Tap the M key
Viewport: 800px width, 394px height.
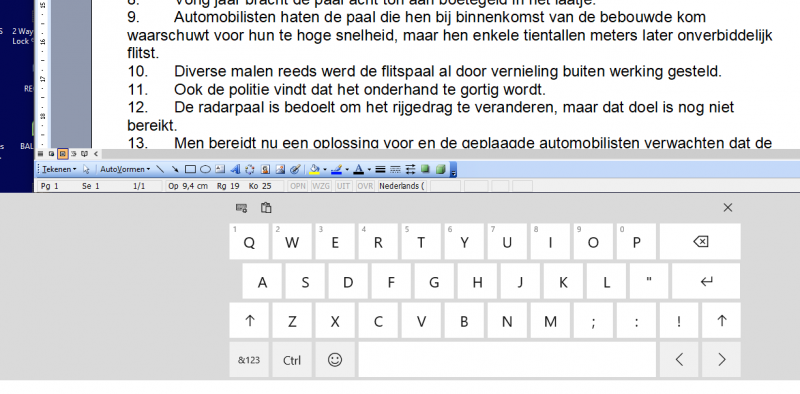coord(550,321)
